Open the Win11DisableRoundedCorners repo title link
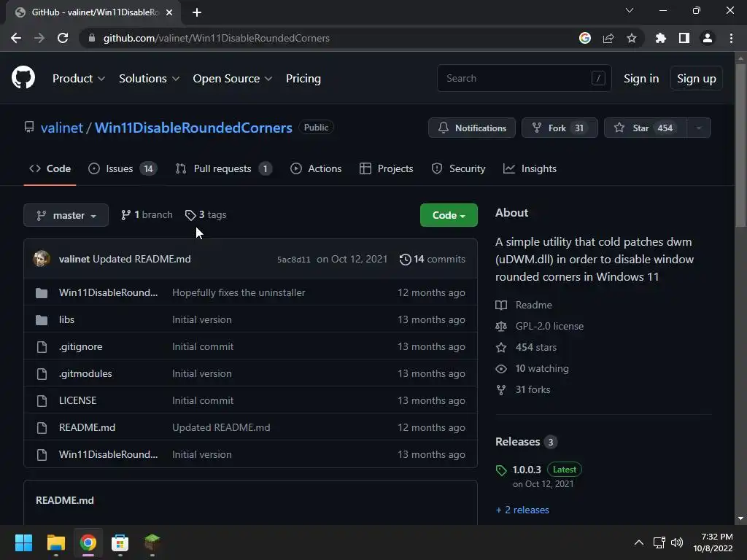The width and height of the screenshot is (747, 560). click(x=193, y=128)
